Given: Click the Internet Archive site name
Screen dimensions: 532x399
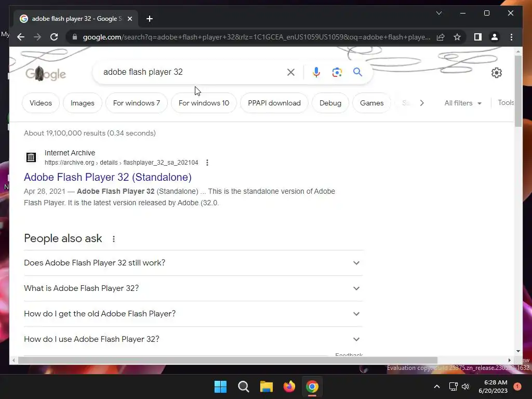Looking at the screenshot, I should [70, 153].
